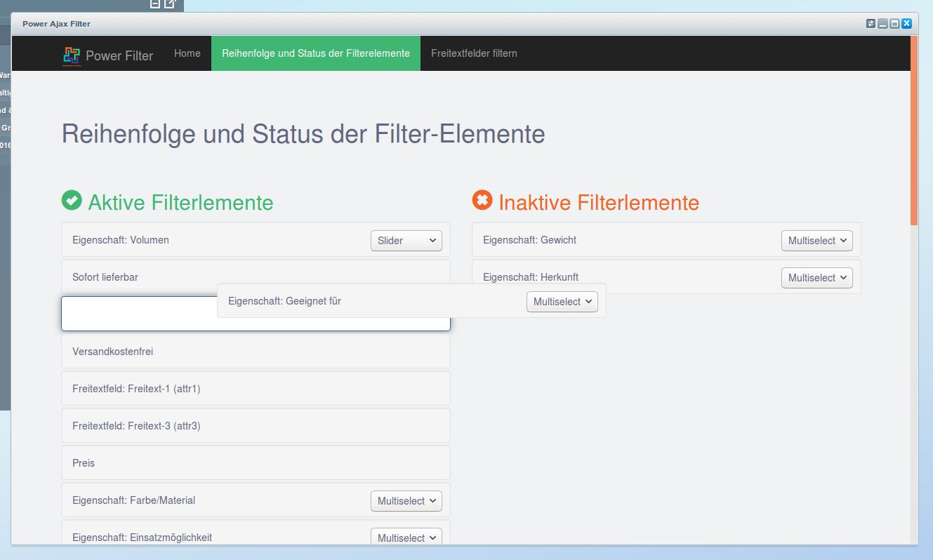Click the Power Ajax Filter title bar text

click(56, 24)
